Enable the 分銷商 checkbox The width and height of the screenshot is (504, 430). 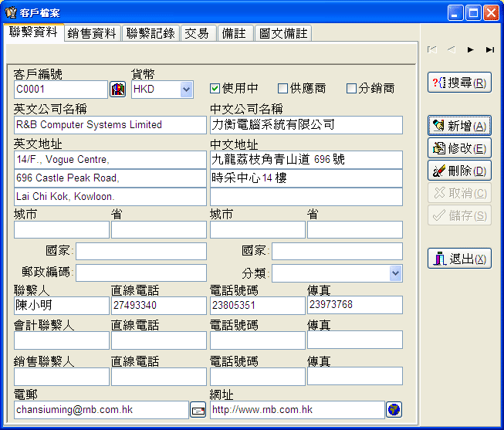point(351,89)
